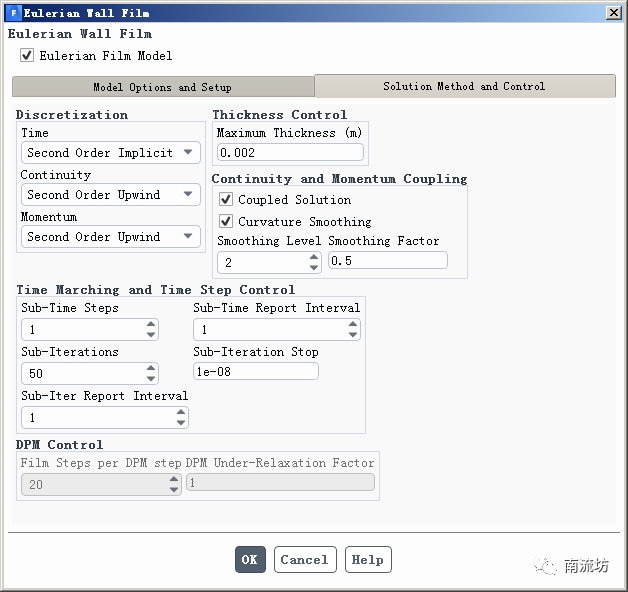Click the Continuity and Momentum Coupling heading
Screen dimensions: 628x592
[340, 179]
